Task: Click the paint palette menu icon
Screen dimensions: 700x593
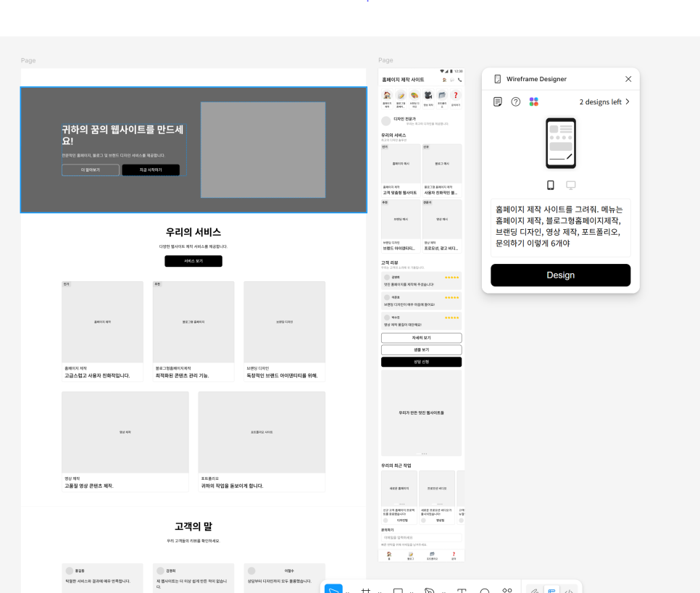Action: (414, 95)
